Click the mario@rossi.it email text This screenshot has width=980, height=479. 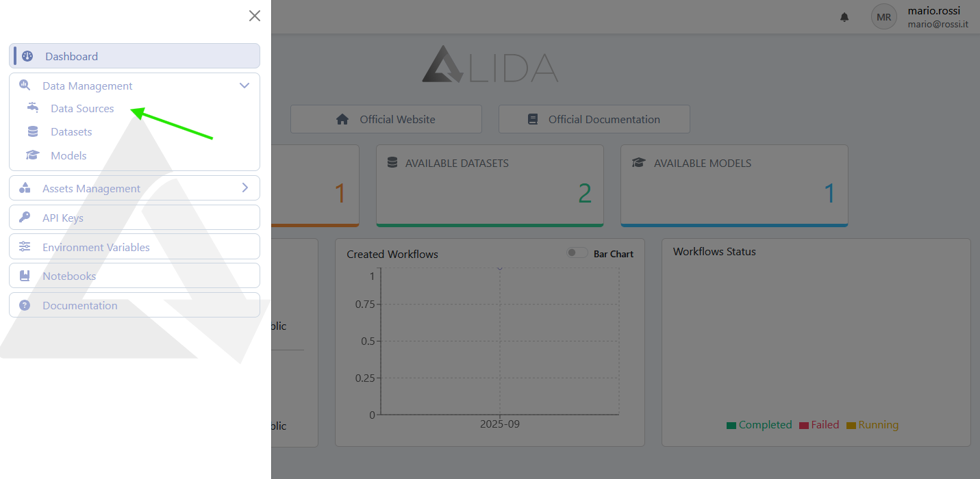(937, 24)
